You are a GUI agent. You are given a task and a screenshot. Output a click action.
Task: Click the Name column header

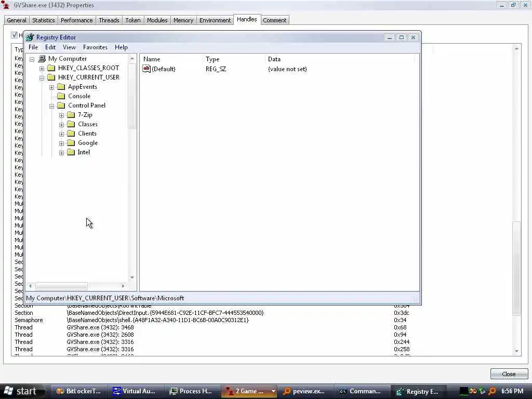coord(171,59)
